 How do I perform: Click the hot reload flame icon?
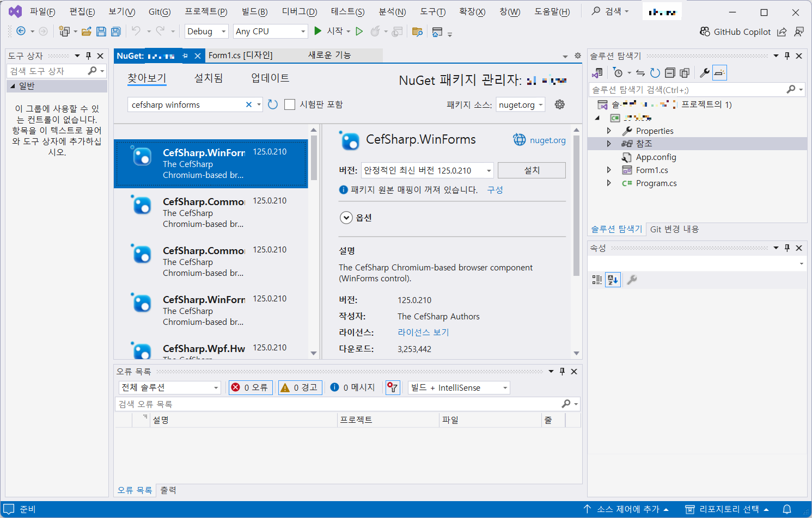[375, 32]
